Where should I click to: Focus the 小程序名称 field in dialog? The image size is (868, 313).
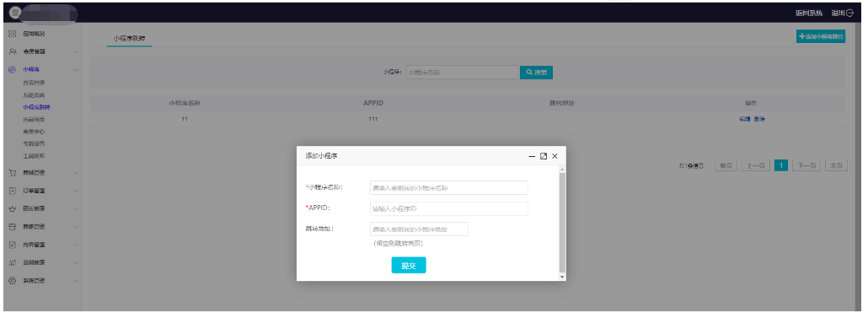[x=449, y=188]
